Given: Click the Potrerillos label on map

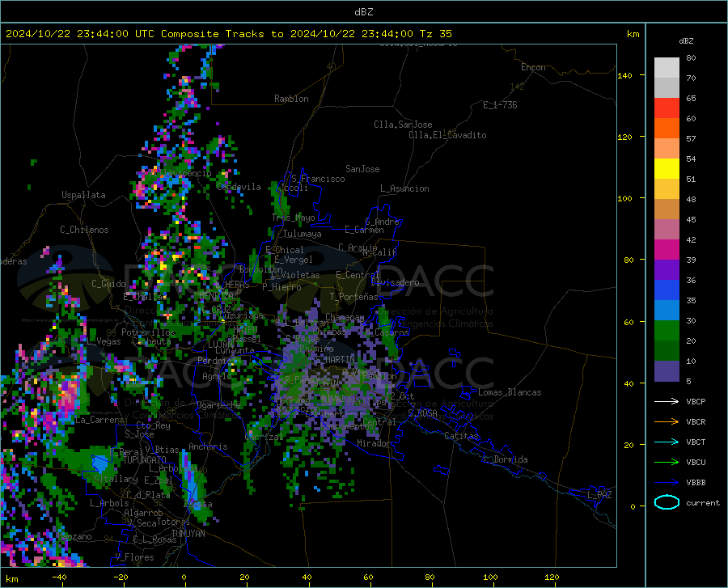Looking at the screenshot, I should click(x=148, y=332).
